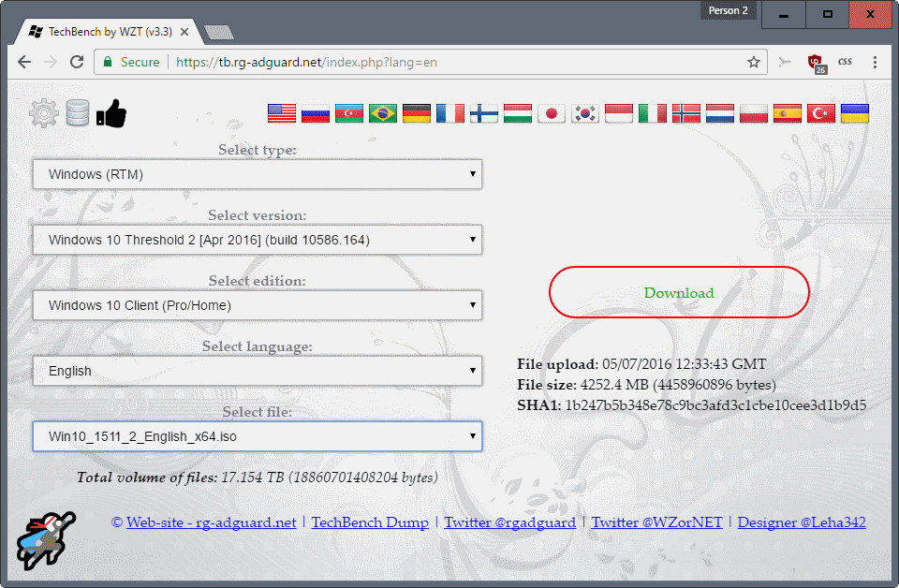
Task: Click the SHA1 hash value text
Action: (715, 405)
